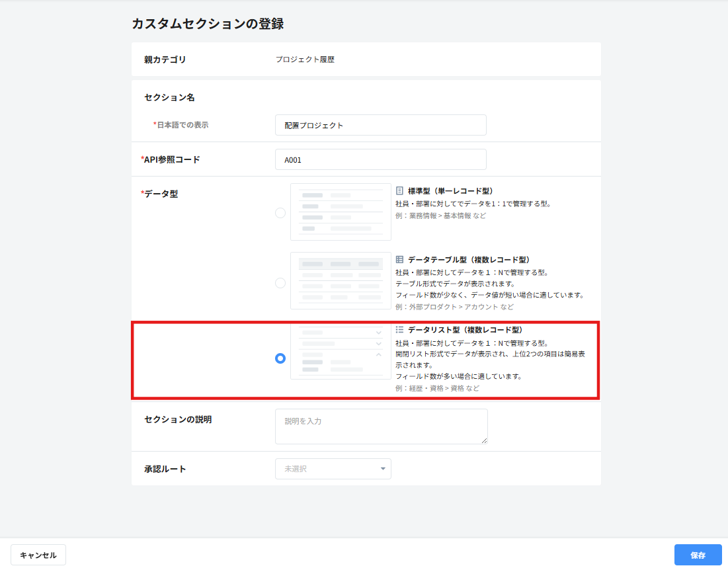Click the 保存 button

[x=698, y=555]
